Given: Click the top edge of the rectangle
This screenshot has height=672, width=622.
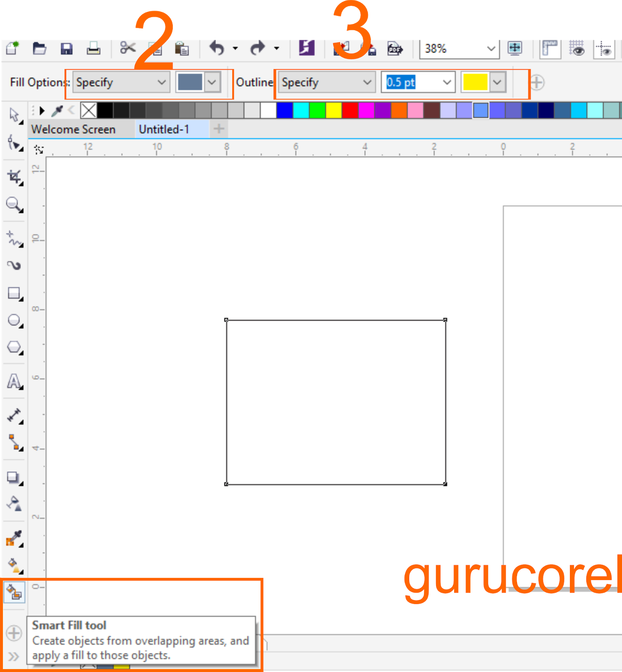Looking at the screenshot, I should coord(336,320).
